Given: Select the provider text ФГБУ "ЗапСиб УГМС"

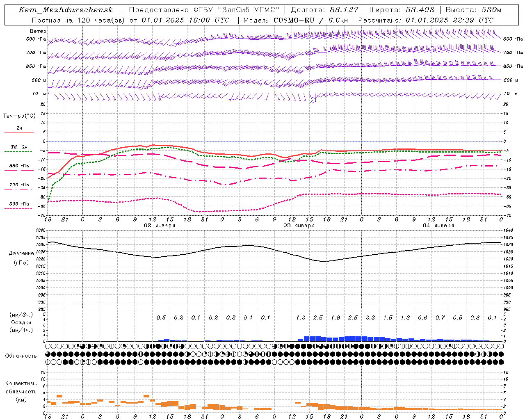Looking at the screenshot, I should pos(236,10).
